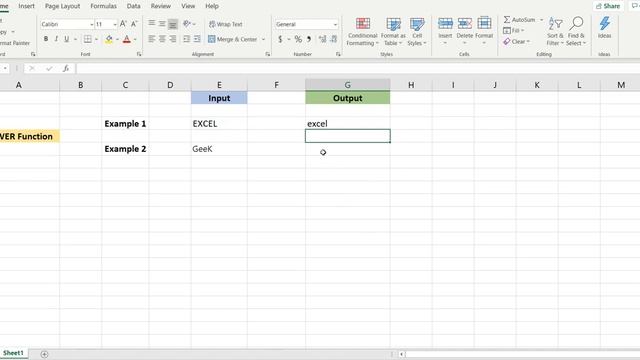The width and height of the screenshot is (640, 360).
Task: Toggle middle vertical alignment
Action: pyautogui.click(x=162, y=24)
